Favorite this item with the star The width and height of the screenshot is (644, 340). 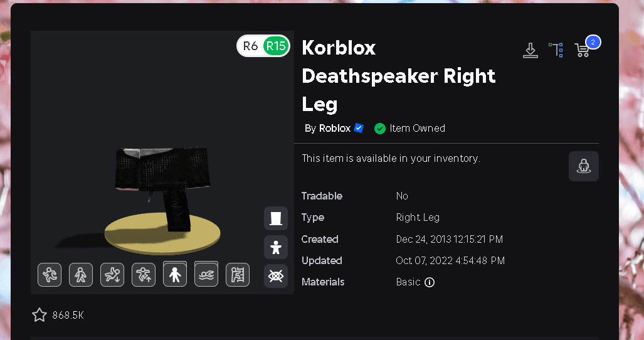point(40,315)
